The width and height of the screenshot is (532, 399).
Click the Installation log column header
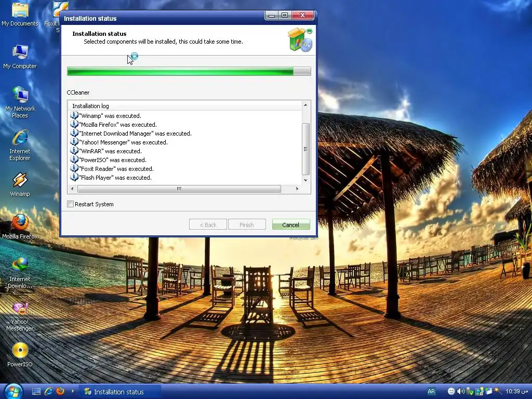(x=184, y=106)
